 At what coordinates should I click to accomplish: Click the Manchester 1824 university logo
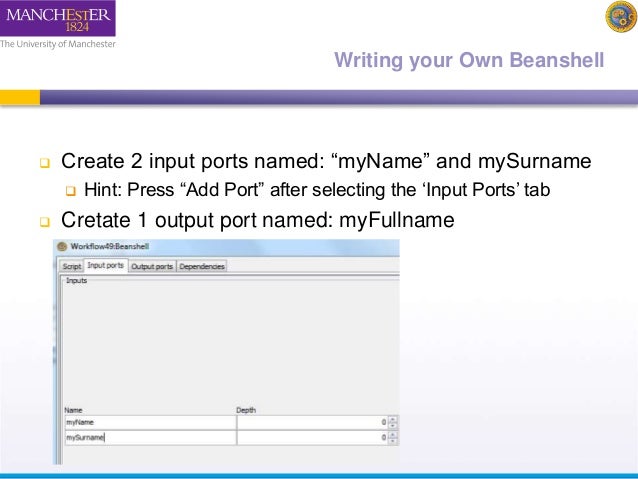point(57,18)
